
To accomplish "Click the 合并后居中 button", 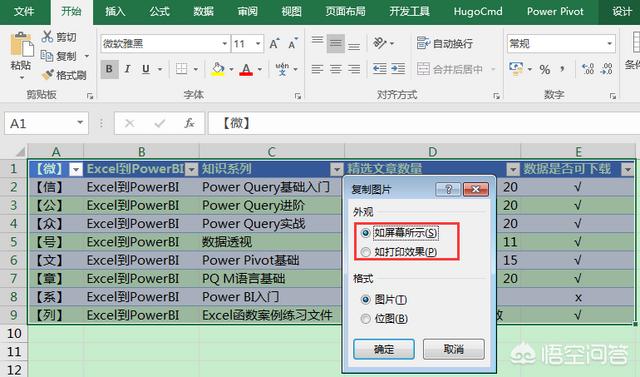I will point(450,69).
